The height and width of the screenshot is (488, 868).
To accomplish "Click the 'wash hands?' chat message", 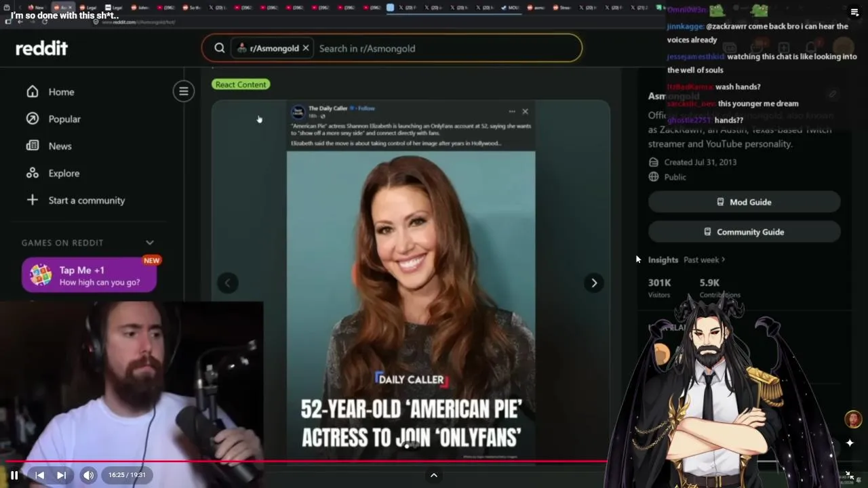I will point(738,87).
